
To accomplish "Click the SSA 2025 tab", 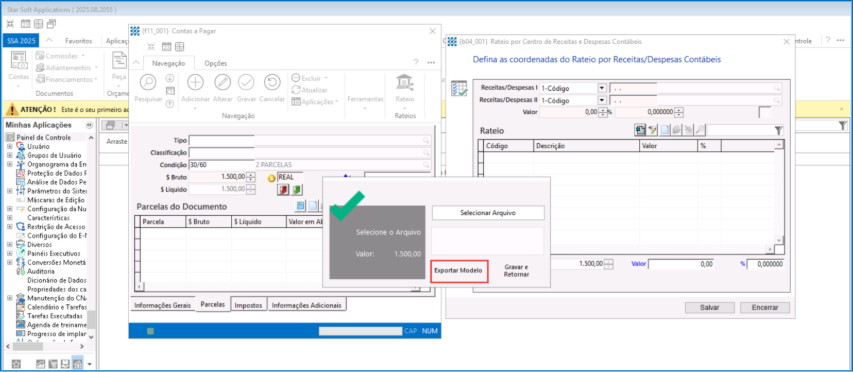I will click(x=21, y=41).
